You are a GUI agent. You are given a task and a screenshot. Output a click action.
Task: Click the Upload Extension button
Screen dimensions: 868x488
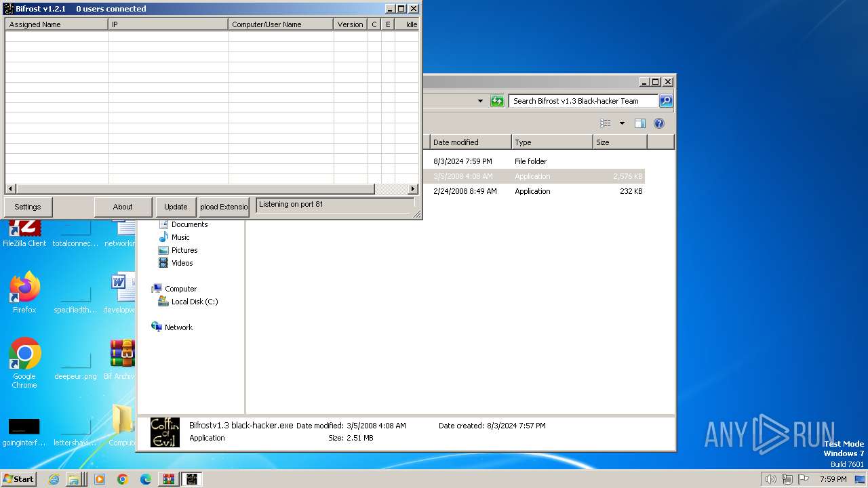(224, 207)
